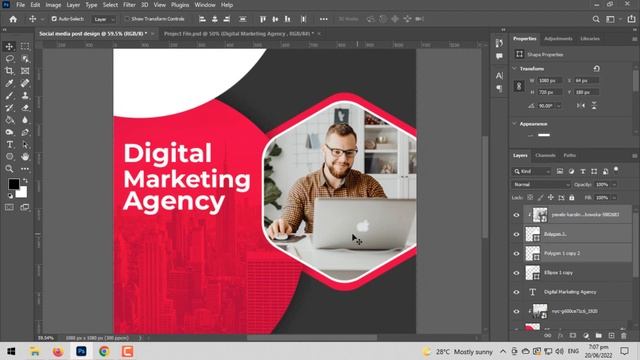Toggle the Show Transform Controls checkbox
The image size is (640, 360).
click(127, 19)
